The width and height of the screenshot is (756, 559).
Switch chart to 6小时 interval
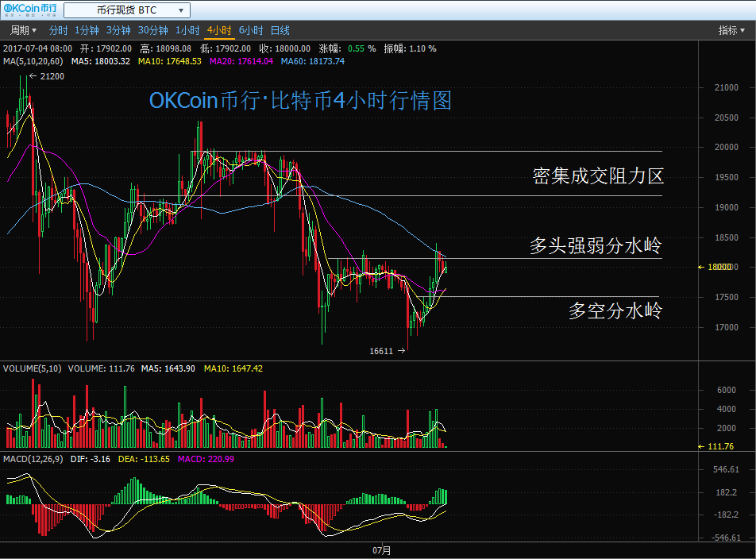point(250,31)
